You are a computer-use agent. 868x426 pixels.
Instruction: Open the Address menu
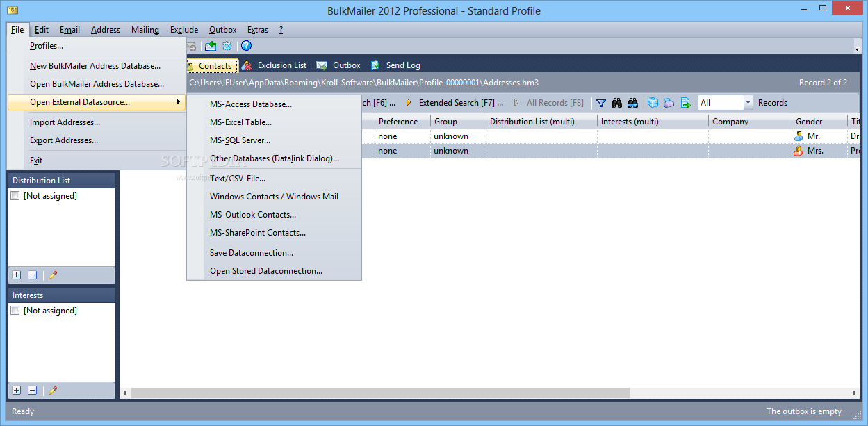point(106,30)
